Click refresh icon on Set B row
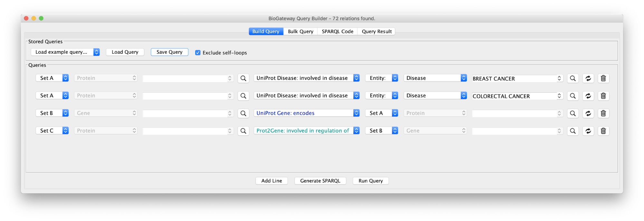Viewport: 644px width, 221px height. click(588, 113)
